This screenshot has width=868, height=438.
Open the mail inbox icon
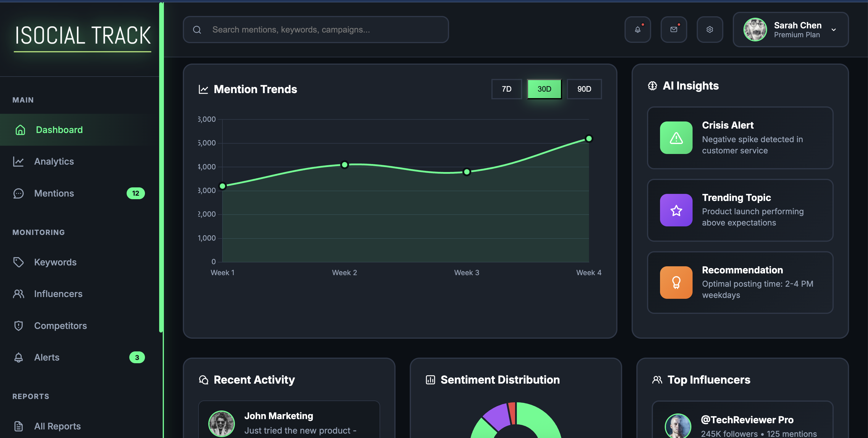674,30
